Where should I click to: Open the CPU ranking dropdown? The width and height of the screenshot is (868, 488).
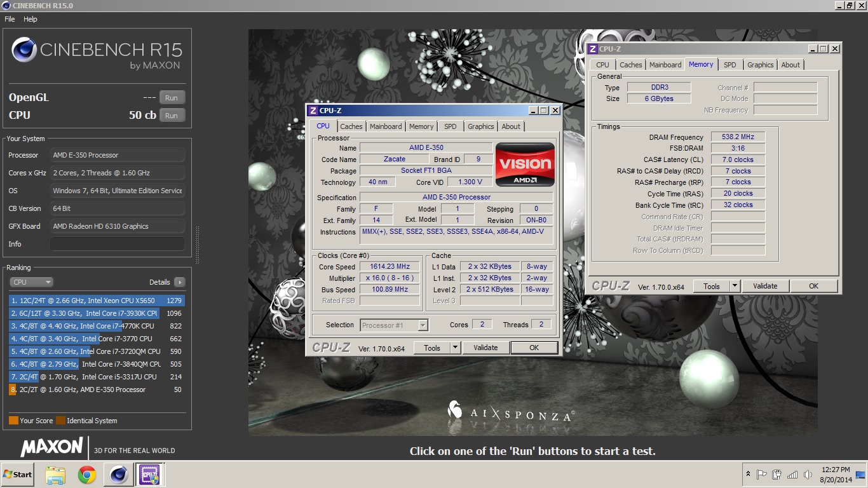click(31, 282)
